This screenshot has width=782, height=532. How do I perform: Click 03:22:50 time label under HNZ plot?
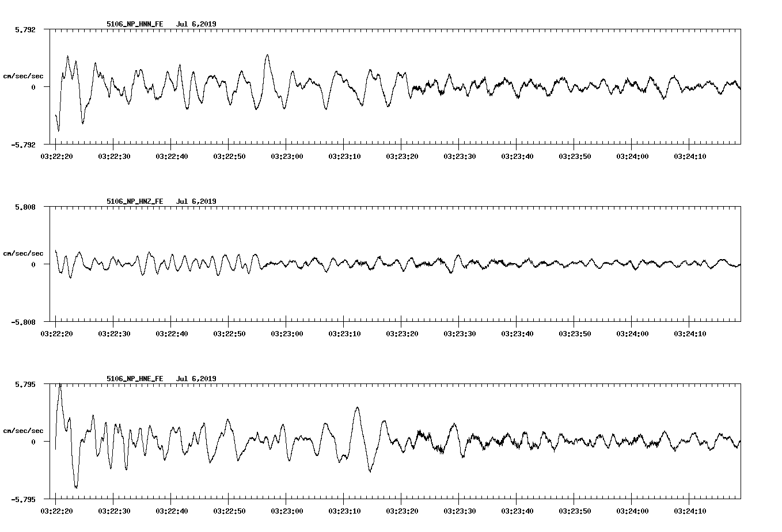(x=229, y=333)
